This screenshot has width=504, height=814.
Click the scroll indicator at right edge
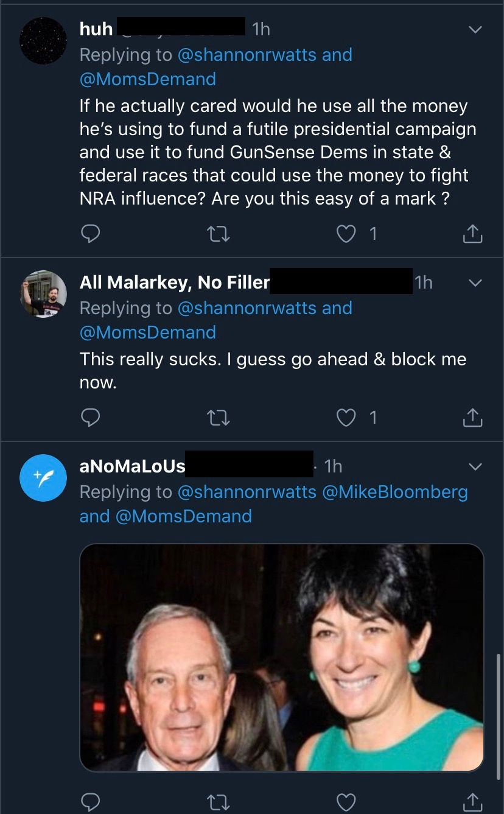pos(499,707)
